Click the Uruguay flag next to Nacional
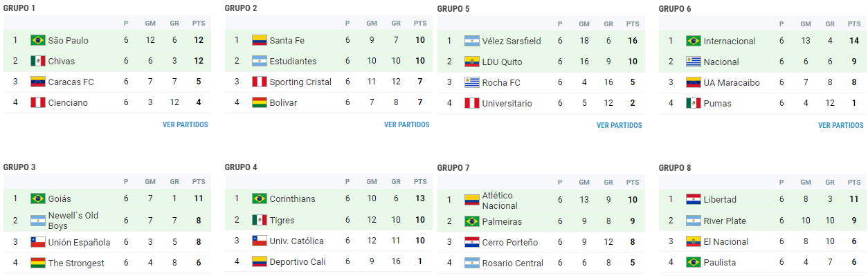The image size is (868, 278). coord(694,62)
